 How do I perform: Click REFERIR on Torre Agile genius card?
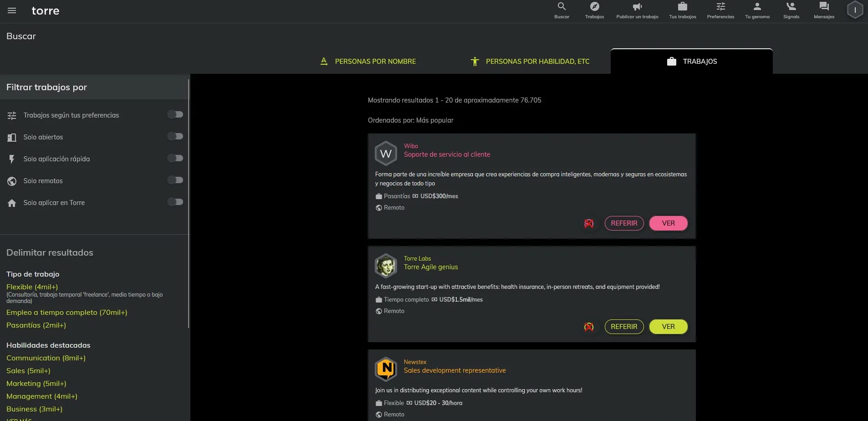624,327
